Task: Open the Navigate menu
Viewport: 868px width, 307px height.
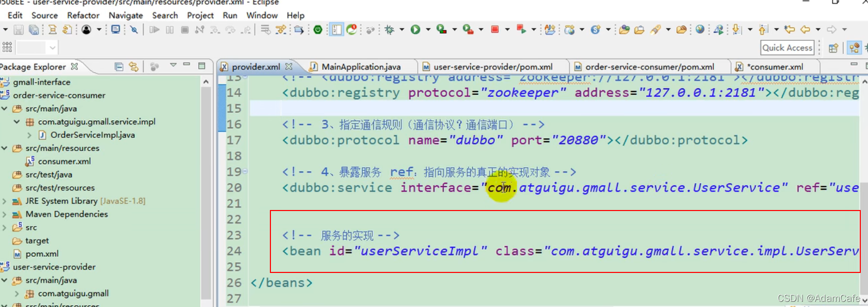Action: coord(126,15)
